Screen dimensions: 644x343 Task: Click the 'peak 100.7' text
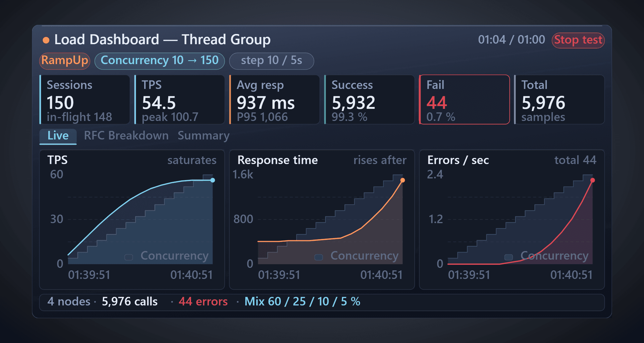click(x=170, y=117)
